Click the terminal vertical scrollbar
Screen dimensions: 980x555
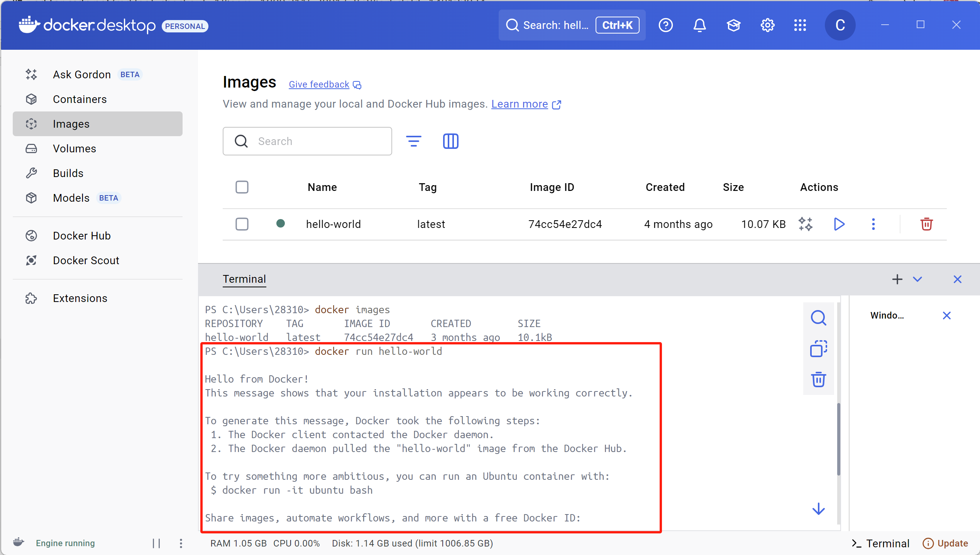click(838, 440)
